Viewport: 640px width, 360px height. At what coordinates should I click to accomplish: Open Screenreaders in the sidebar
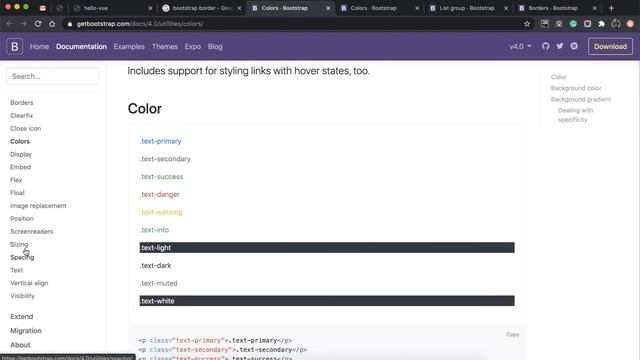(x=31, y=231)
